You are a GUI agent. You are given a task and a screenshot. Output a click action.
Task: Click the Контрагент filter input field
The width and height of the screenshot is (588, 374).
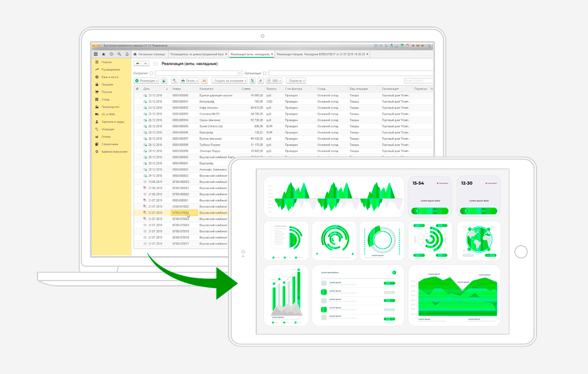196,73
